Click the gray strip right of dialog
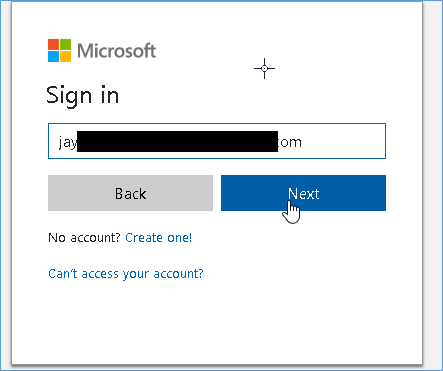Viewport: 443px width, 371px height. 433,183
